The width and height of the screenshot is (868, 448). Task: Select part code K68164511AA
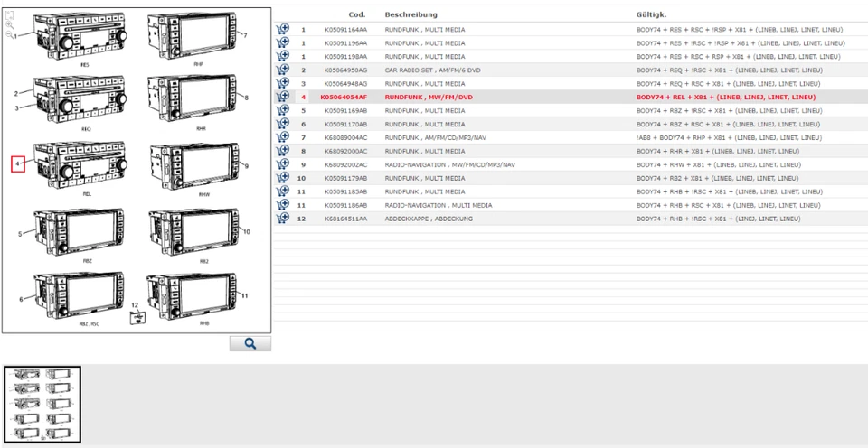point(345,219)
